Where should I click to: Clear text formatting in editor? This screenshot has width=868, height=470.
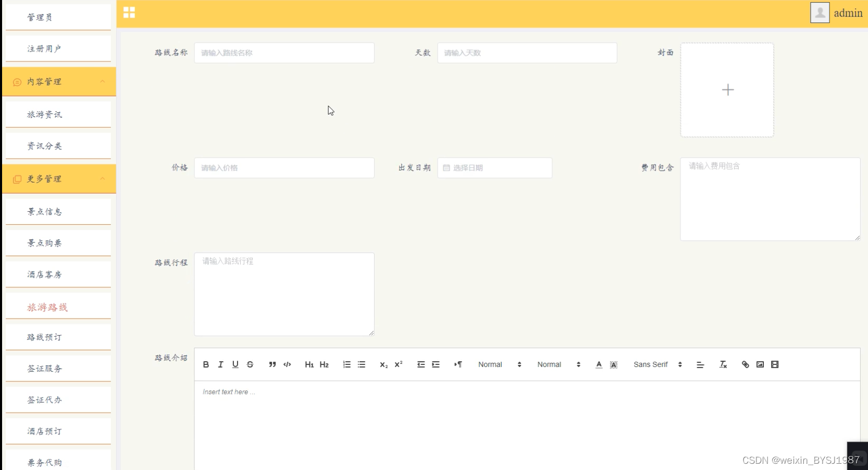pyautogui.click(x=723, y=364)
